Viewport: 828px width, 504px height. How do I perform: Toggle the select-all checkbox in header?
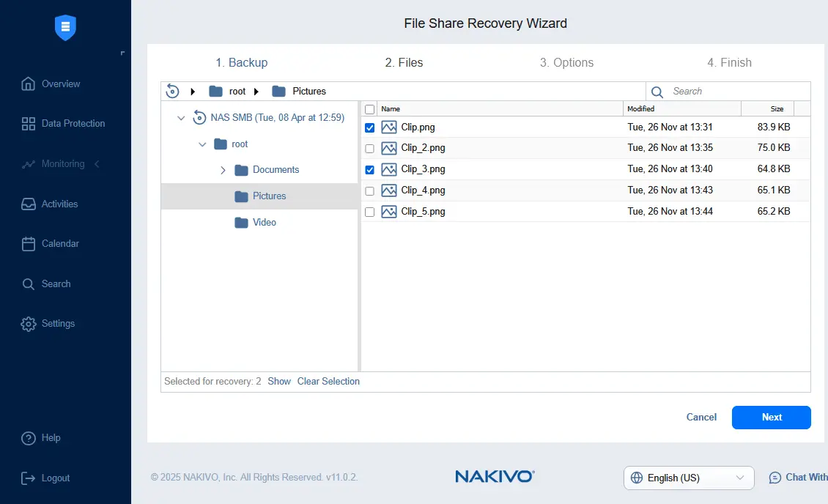[369, 109]
